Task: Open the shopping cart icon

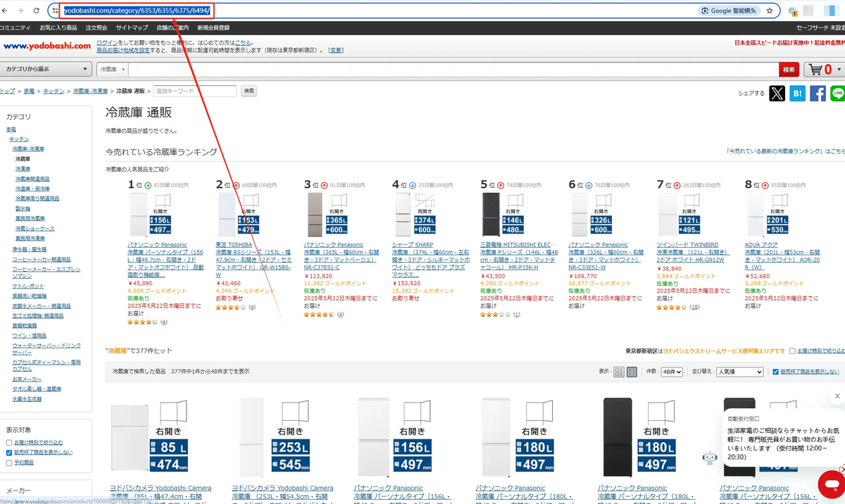Action: tap(816, 69)
